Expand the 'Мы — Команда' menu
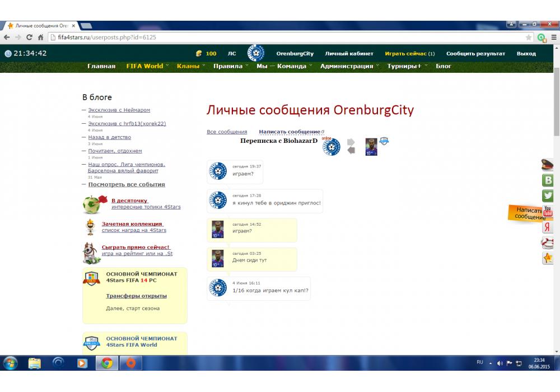This screenshot has width=560, height=392. point(284,66)
